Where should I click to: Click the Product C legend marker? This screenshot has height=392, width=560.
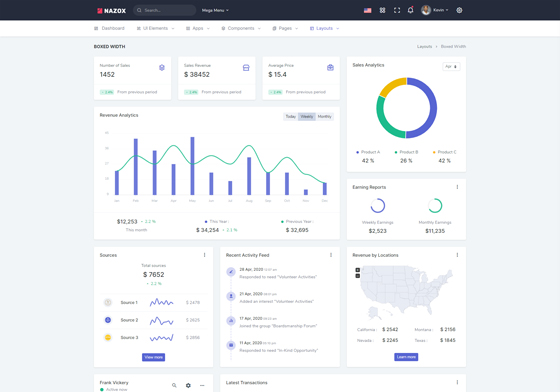coord(434,152)
